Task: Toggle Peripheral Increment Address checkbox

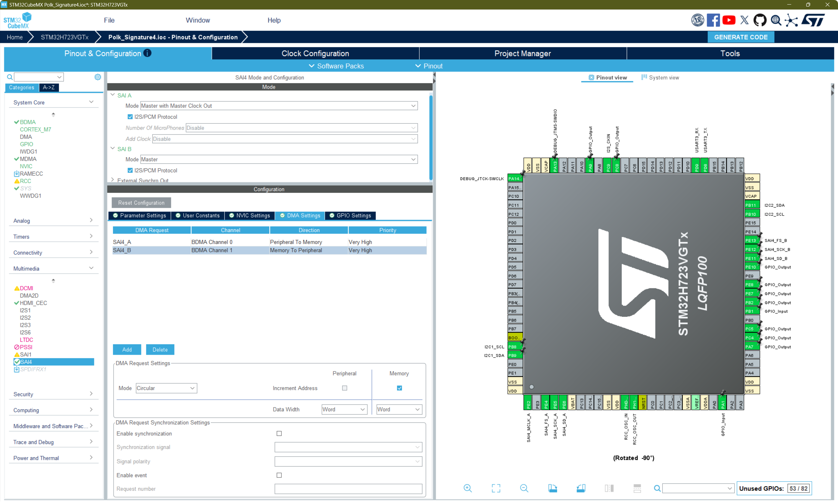Action: point(344,388)
